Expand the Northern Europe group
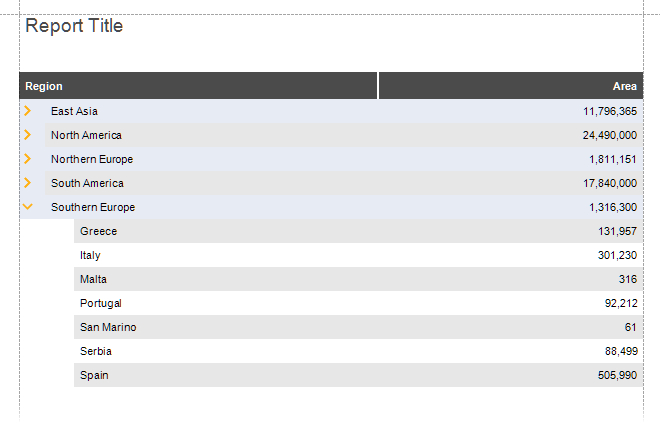Image resolution: width=660 pixels, height=423 pixels. tap(28, 159)
